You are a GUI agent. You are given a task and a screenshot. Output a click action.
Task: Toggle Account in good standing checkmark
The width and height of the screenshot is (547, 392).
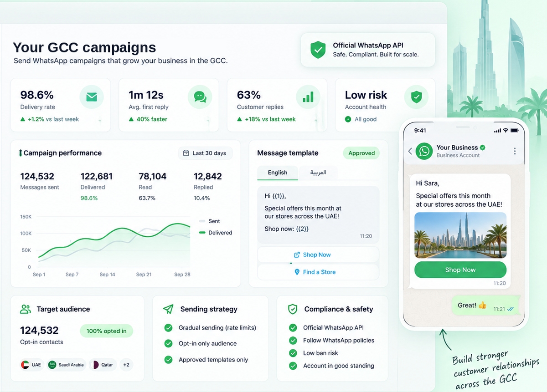pyautogui.click(x=293, y=366)
